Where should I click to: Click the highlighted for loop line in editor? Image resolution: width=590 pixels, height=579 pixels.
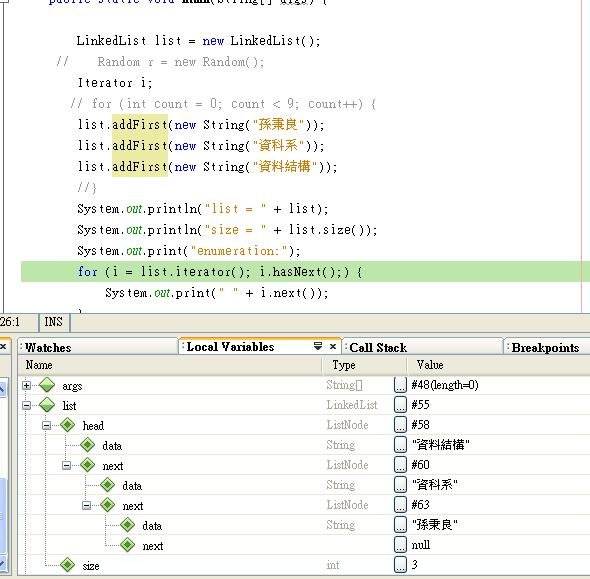coord(305,271)
